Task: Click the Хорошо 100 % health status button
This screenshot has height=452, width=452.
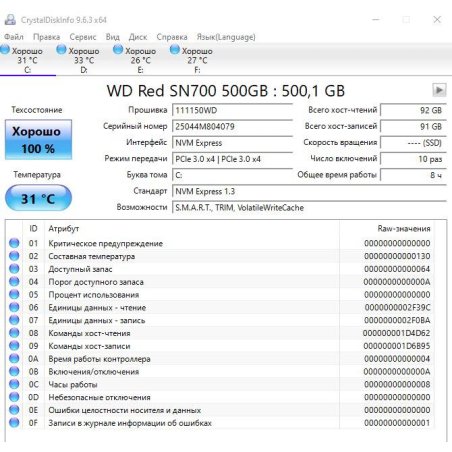Action: (x=38, y=140)
